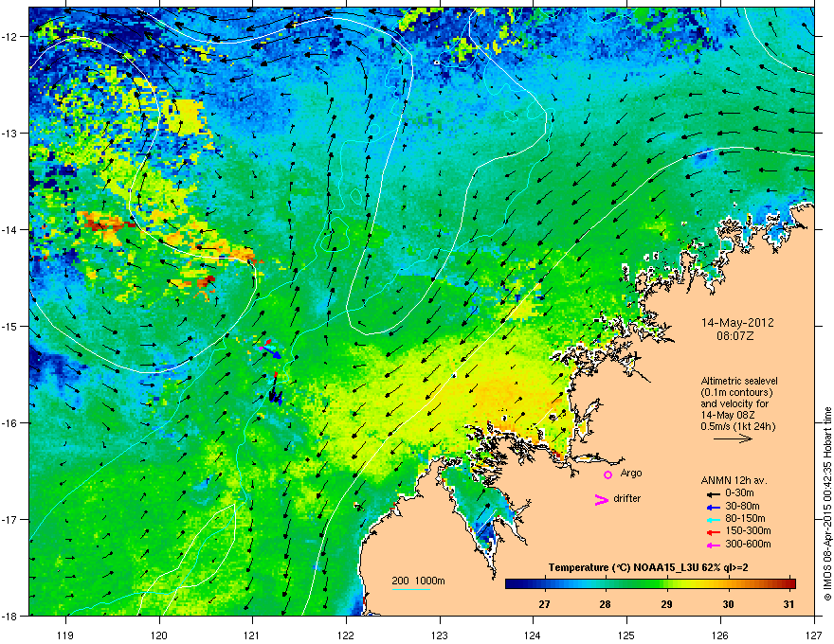Click the '-14' latitude axis label

pyautogui.click(x=10, y=229)
